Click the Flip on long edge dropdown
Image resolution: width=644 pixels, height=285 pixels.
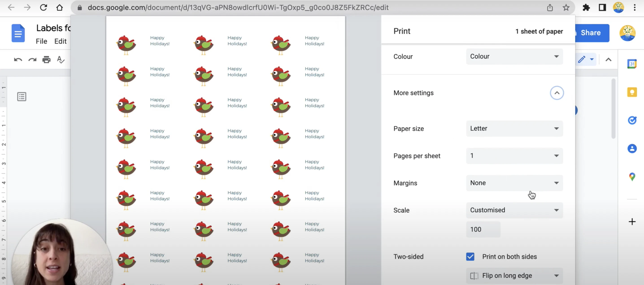tap(514, 276)
